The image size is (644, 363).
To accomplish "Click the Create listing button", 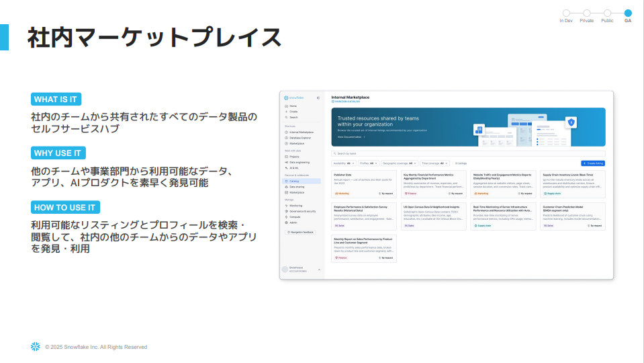I will pos(593,163).
